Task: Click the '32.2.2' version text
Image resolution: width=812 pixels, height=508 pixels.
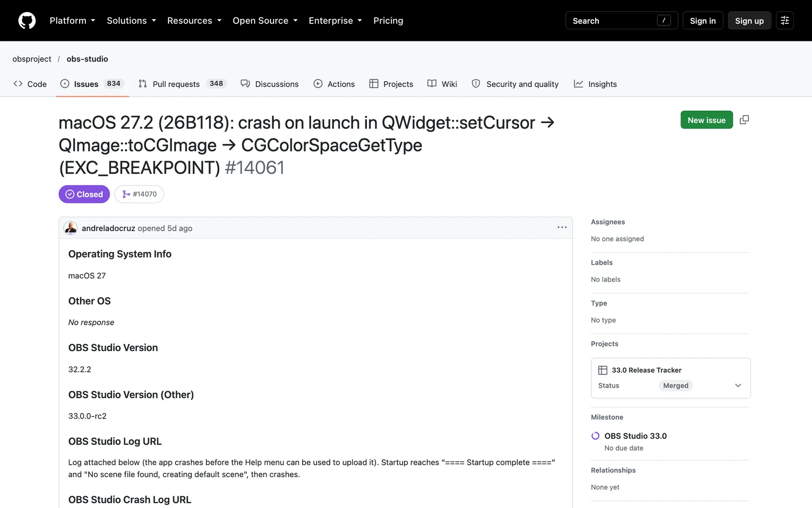Action: [80, 369]
